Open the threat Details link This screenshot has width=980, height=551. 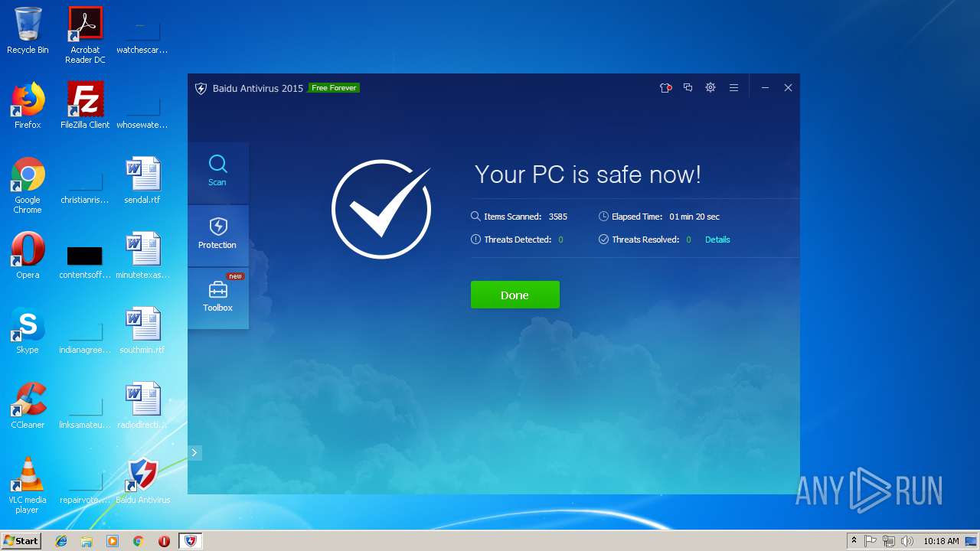pyautogui.click(x=717, y=240)
